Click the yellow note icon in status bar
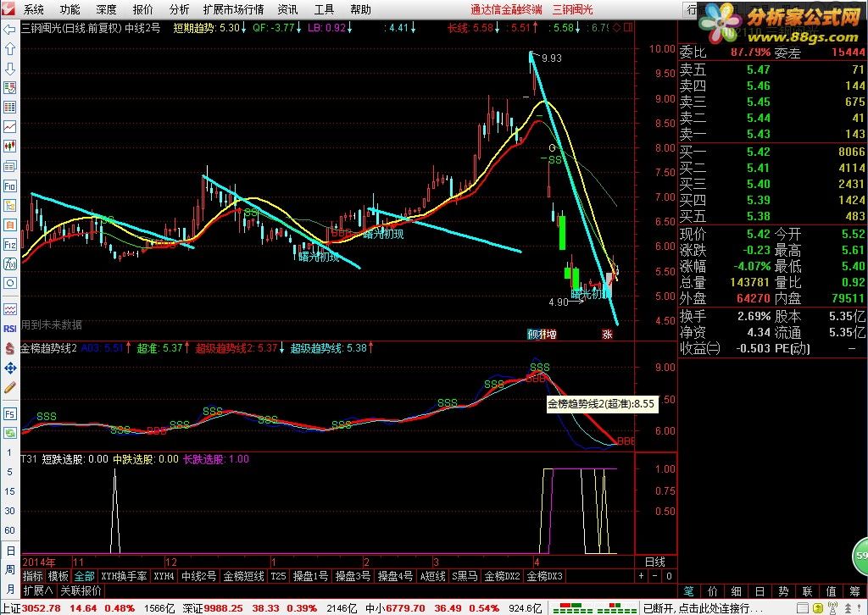This screenshot has width=868, height=615. (x=818, y=608)
